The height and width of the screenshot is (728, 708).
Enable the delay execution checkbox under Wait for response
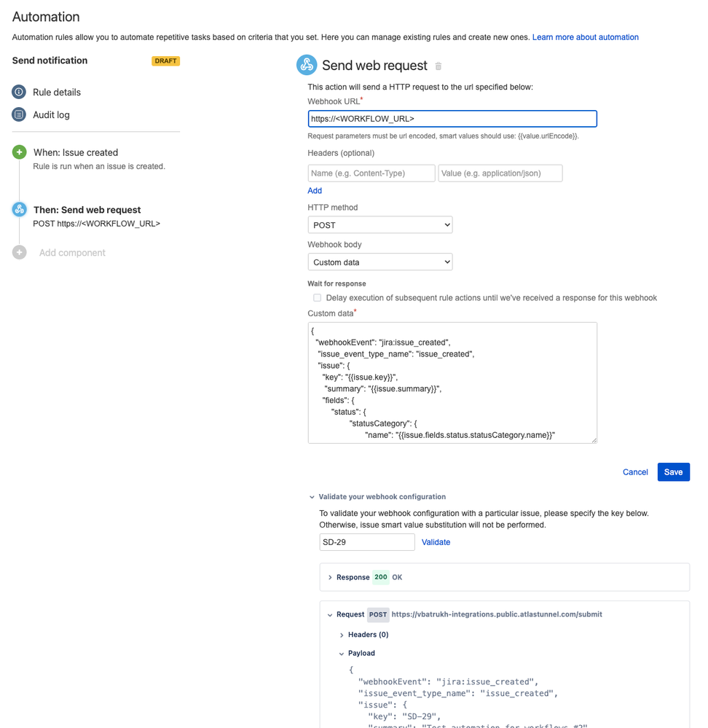click(x=317, y=297)
